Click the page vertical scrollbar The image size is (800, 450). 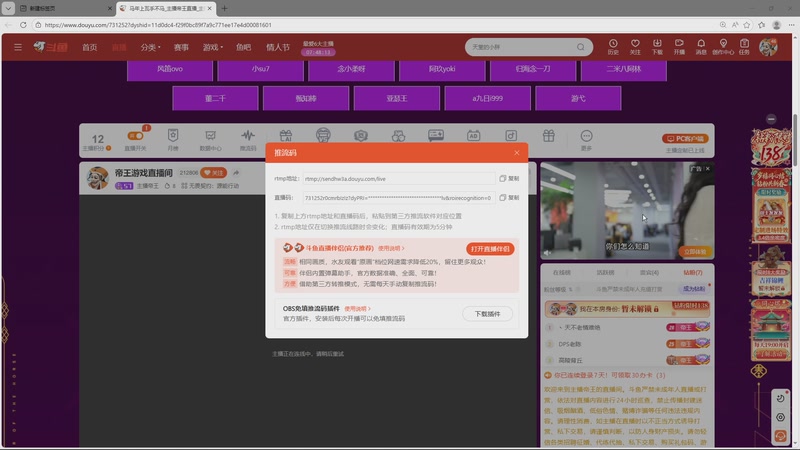click(795, 140)
